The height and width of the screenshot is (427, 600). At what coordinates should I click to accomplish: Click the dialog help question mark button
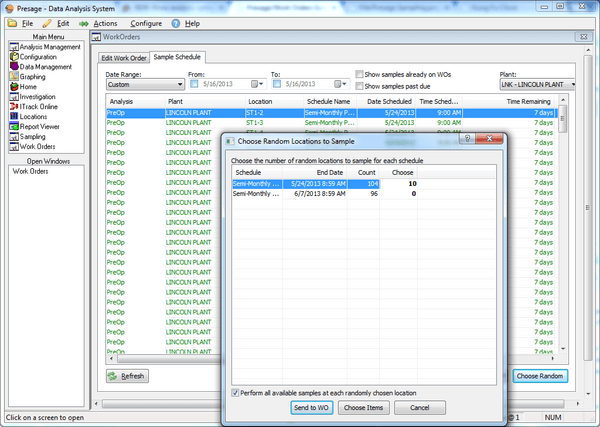point(467,138)
